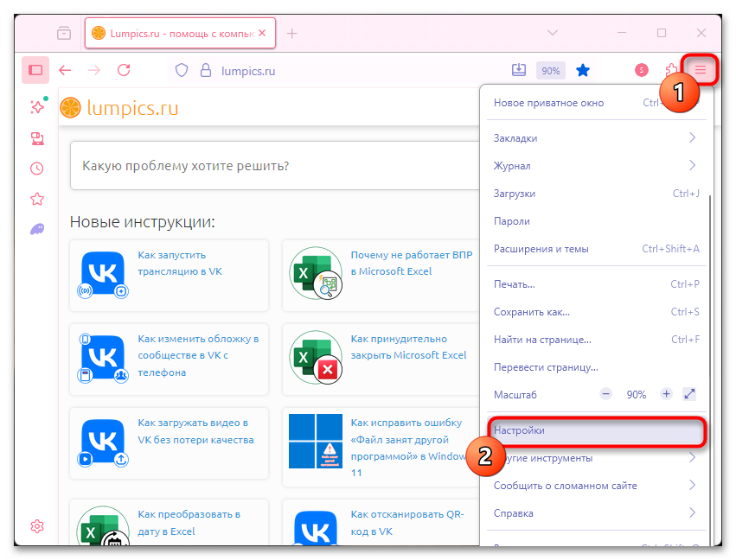736x560 pixels.
Task: Open History clock icon in sidebar
Action: pos(36,169)
